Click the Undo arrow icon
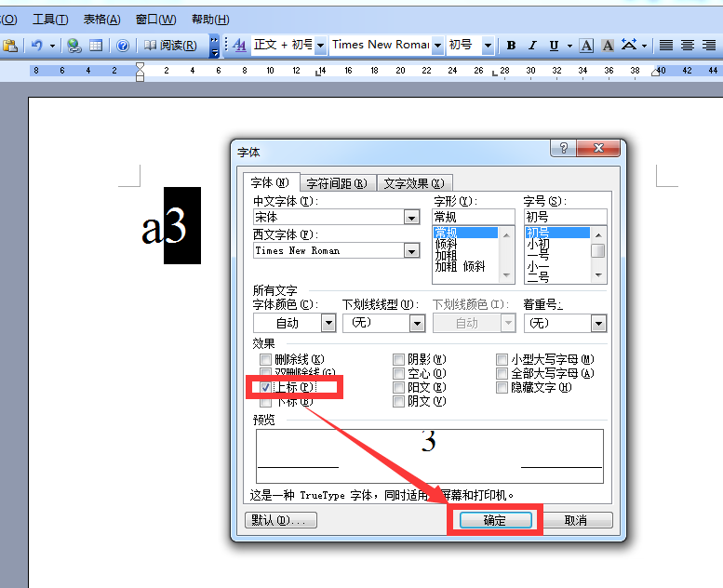The image size is (723, 588). point(37,46)
